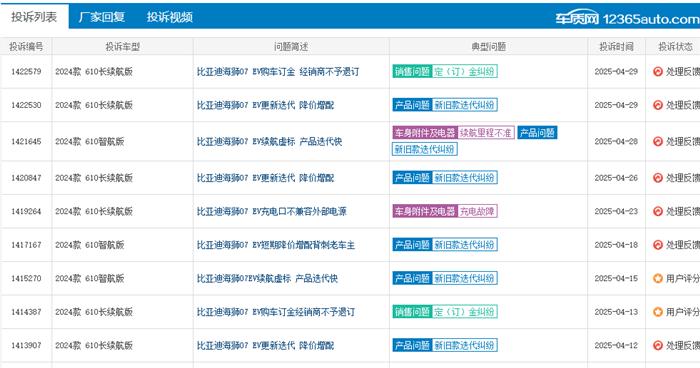Select complaint number 1422530

pos(26,105)
